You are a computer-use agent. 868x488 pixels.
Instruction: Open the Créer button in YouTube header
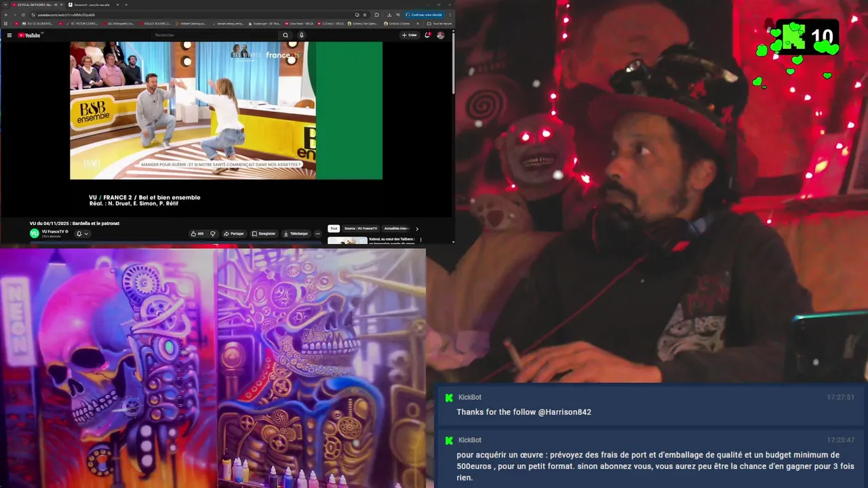pos(410,35)
